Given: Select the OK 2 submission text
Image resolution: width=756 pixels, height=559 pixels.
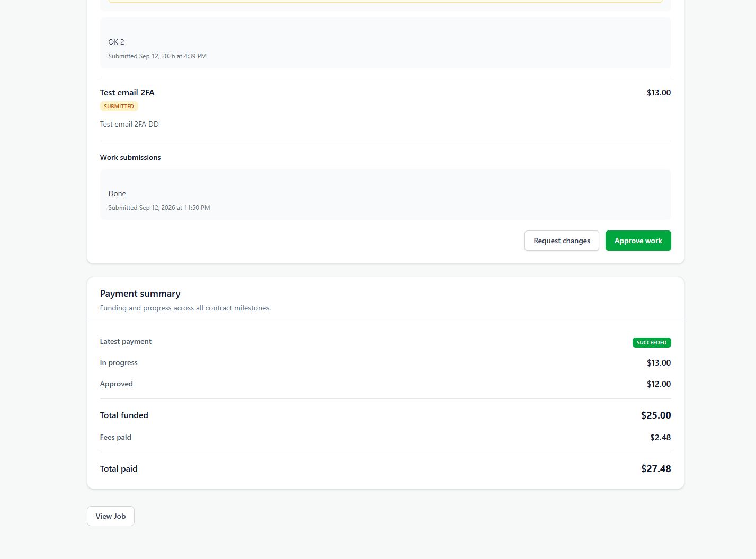Looking at the screenshot, I should tap(116, 42).
